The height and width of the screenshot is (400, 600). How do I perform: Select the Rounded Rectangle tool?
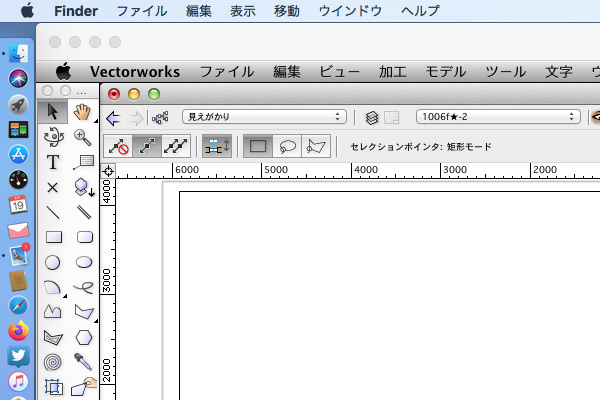(85, 237)
